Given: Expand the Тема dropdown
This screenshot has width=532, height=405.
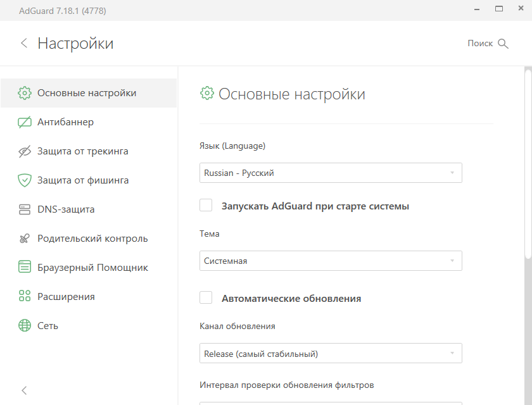Looking at the screenshot, I should pyautogui.click(x=331, y=261).
